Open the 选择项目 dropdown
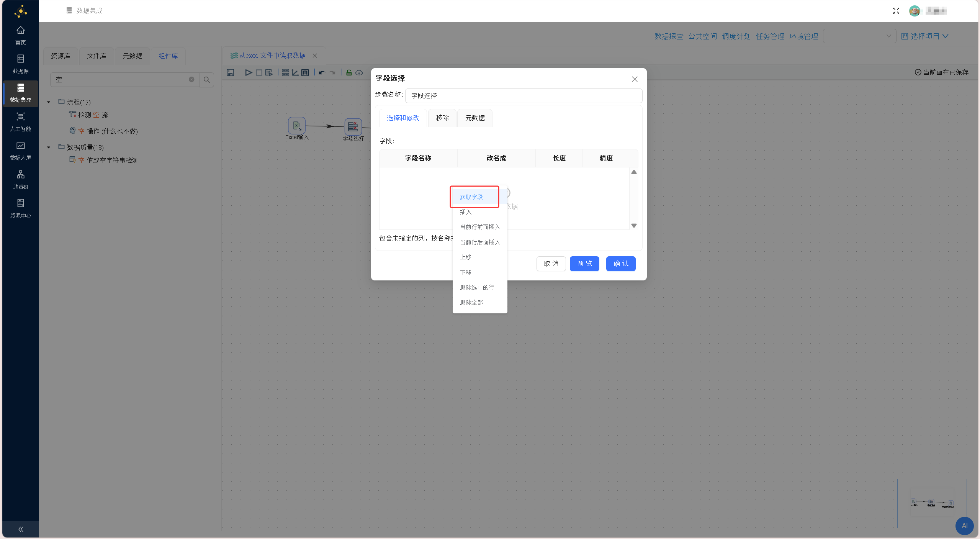Screen dimensions: 980x539 click(x=924, y=36)
